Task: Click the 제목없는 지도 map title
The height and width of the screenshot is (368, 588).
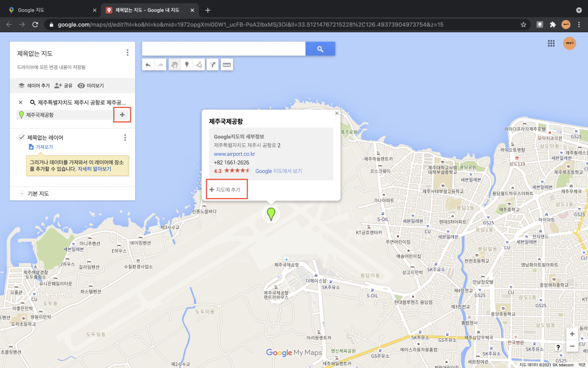Action: [35, 54]
